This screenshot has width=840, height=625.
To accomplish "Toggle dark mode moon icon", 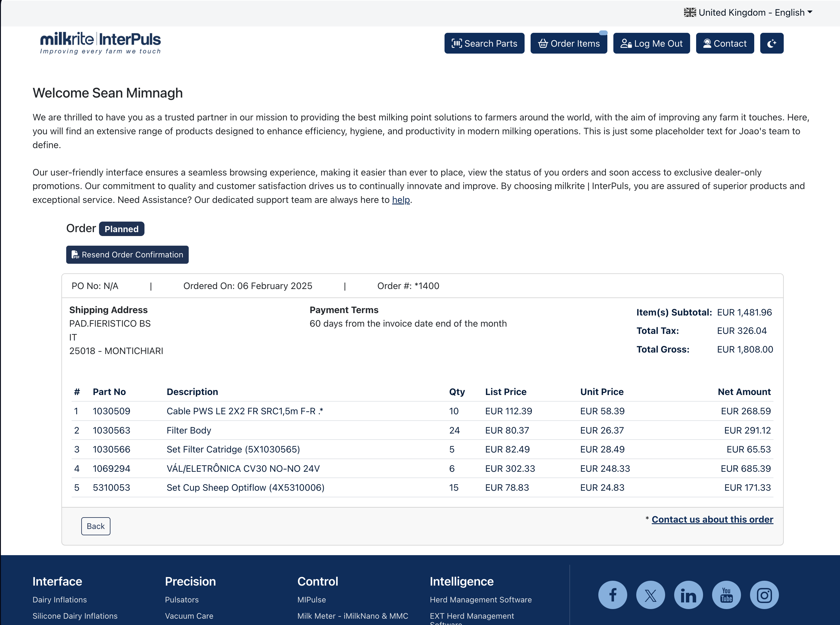I will [772, 44].
